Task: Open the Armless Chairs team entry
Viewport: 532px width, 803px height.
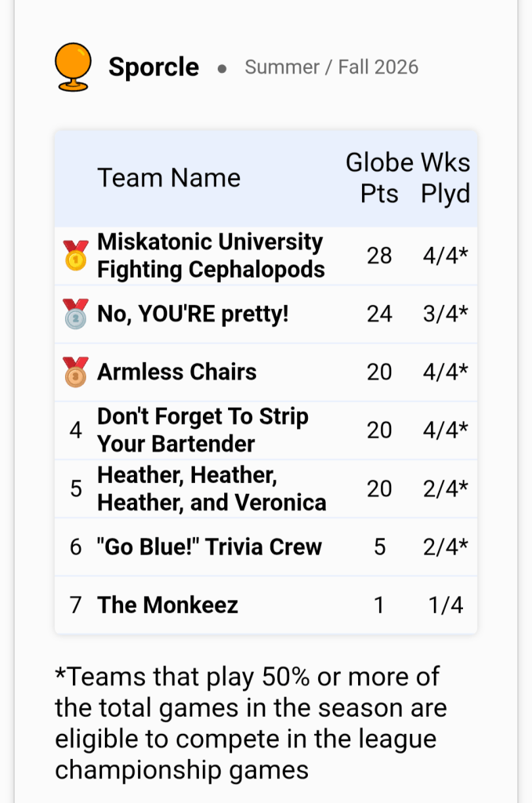Action: tap(176, 372)
